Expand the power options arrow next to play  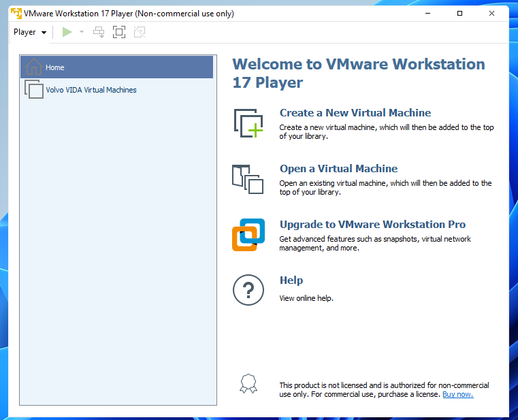[x=82, y=32]
